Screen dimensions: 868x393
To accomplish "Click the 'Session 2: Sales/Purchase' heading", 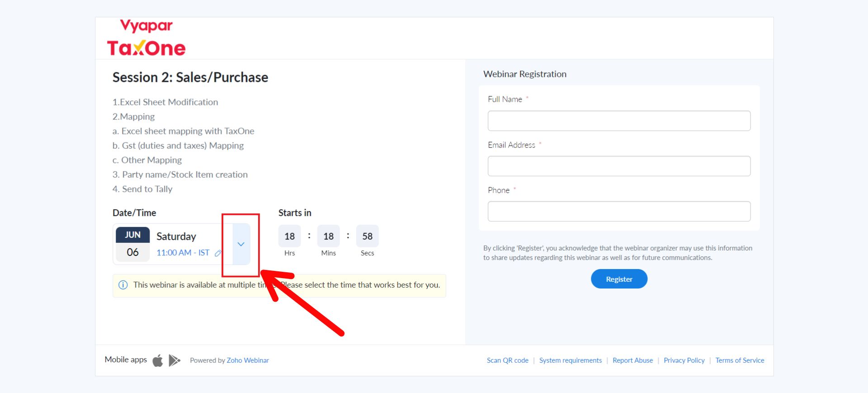I will (190, 77).
